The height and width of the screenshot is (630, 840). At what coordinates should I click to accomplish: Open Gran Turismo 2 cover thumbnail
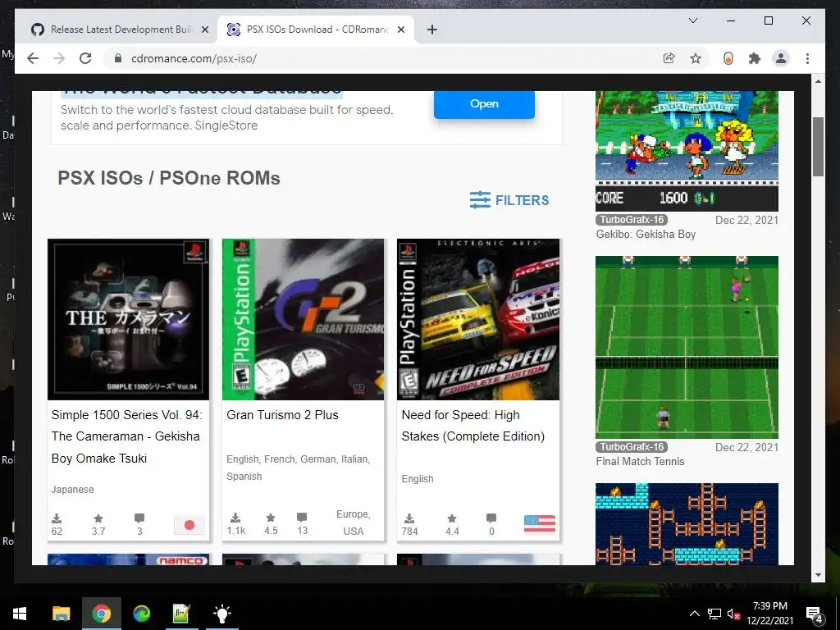pos(304,319)
